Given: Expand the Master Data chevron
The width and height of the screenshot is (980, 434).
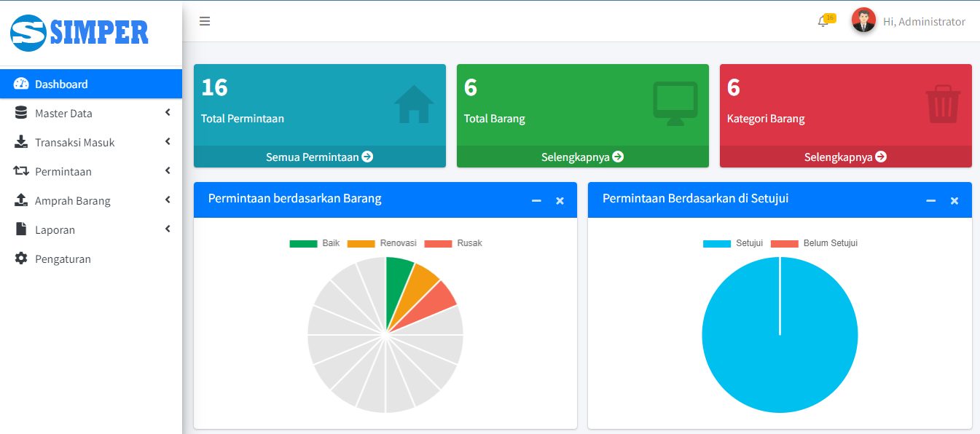Looking at the screenshot, I should tap(168, 112).
